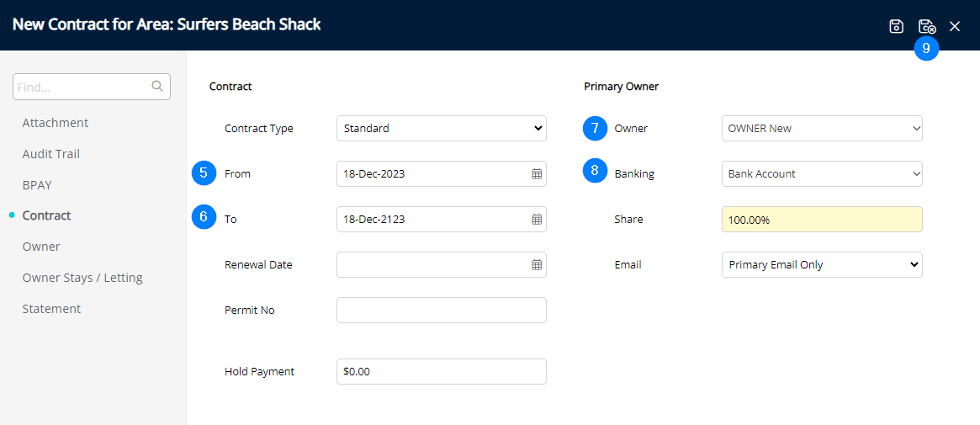Expand the Banking dropdown
The width and height of the screenshot is (980, 425).
click(822, 174)
